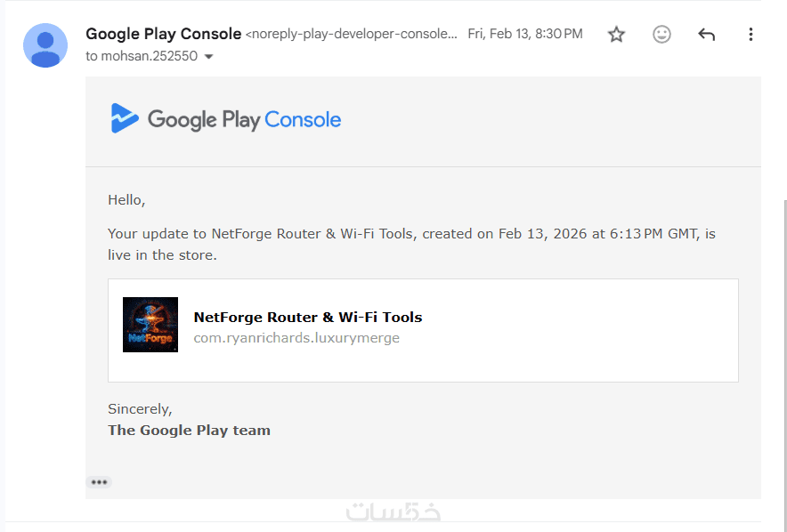
Task: Click the "live in the store" message text
Action: click(x=162, y=255)
